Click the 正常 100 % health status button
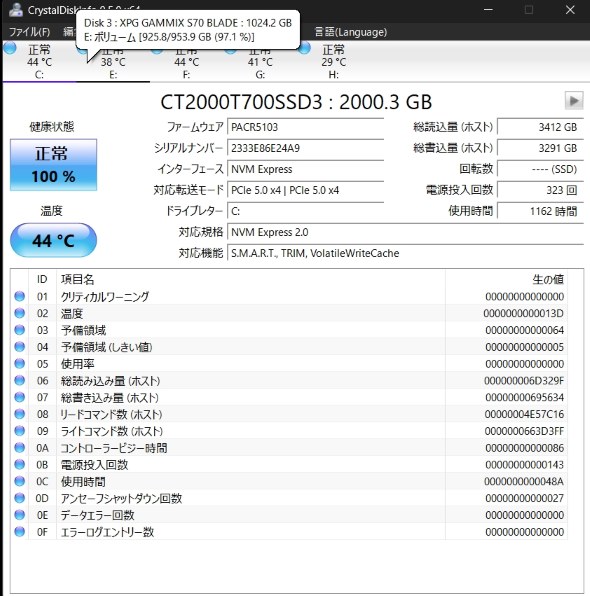This screenshot has height=596, width=590. pos(53,165)
